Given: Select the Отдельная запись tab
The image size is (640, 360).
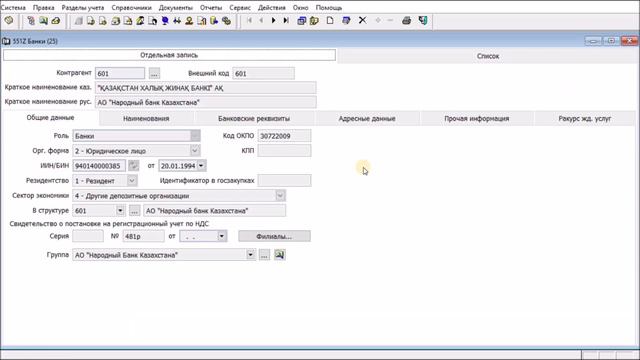Looking at the screenshot, I should click(169, 55).
